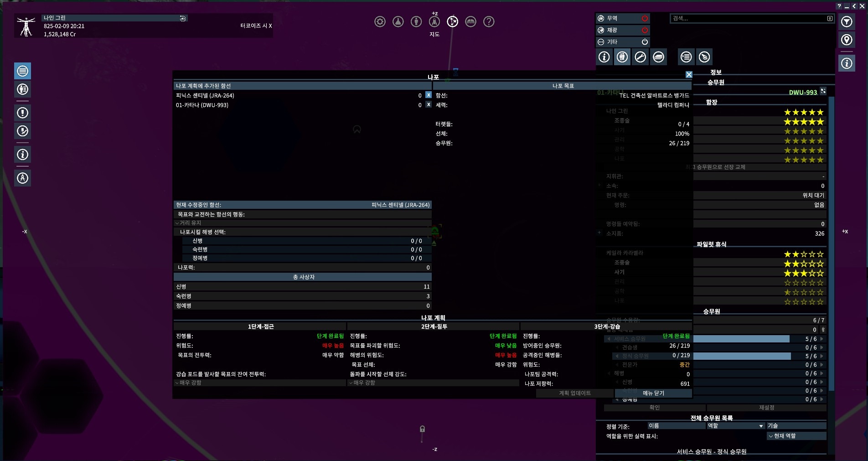Increase 견습생 crew with right arrow
Screen dimensions: 868x461
(822, 347)
